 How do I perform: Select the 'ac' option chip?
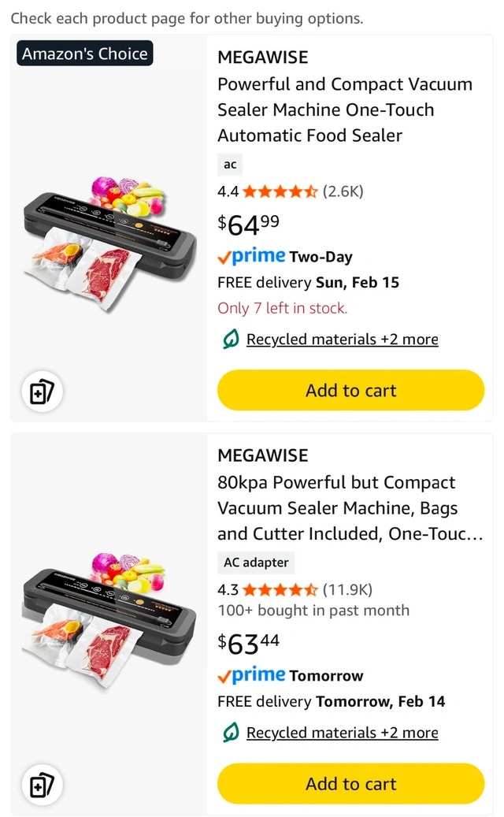pyautogui.click(x=230, y=165)
